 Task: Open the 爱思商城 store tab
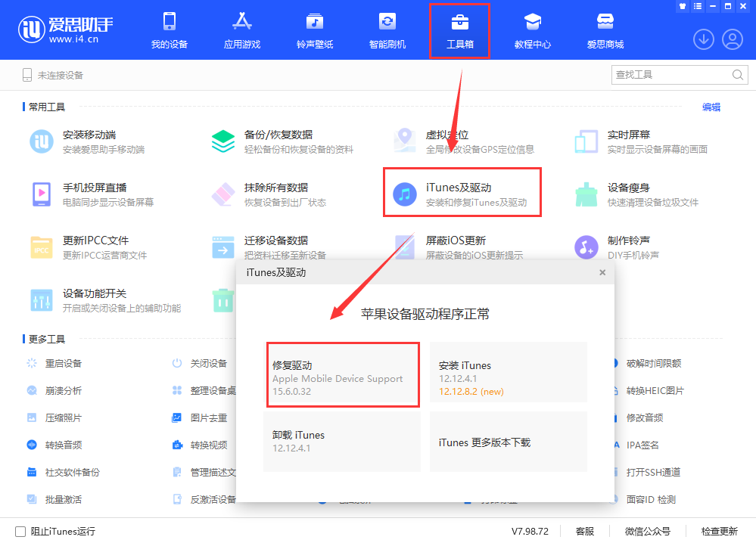point(605,29)
